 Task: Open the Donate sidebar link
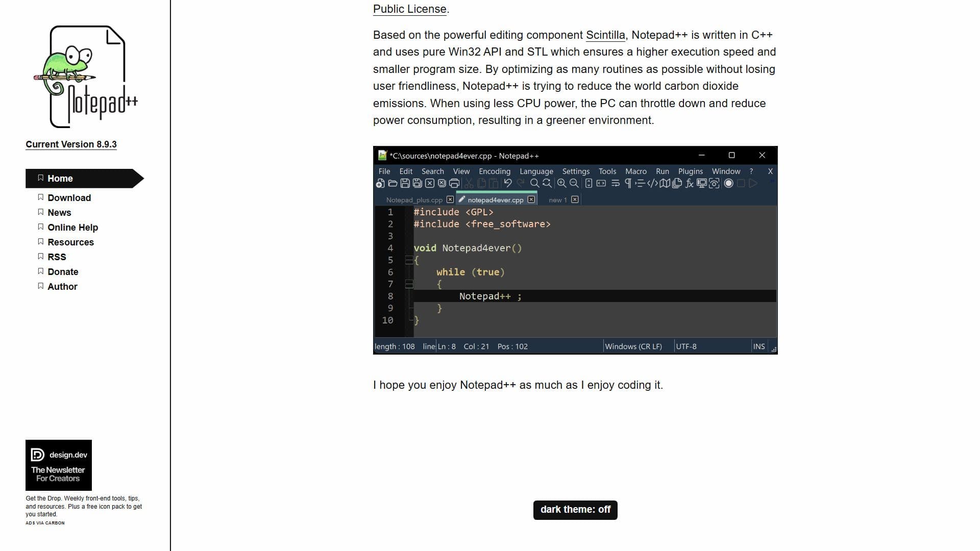point(63,272)
